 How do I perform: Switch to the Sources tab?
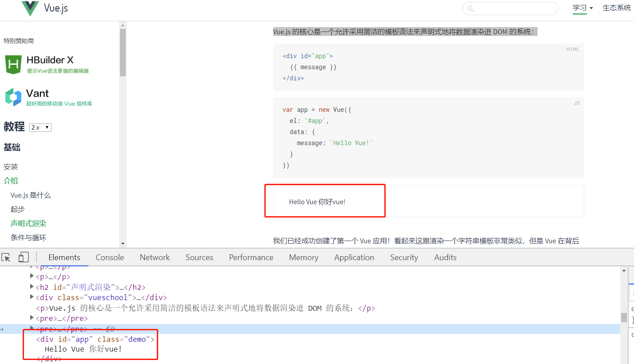point(199,257)
